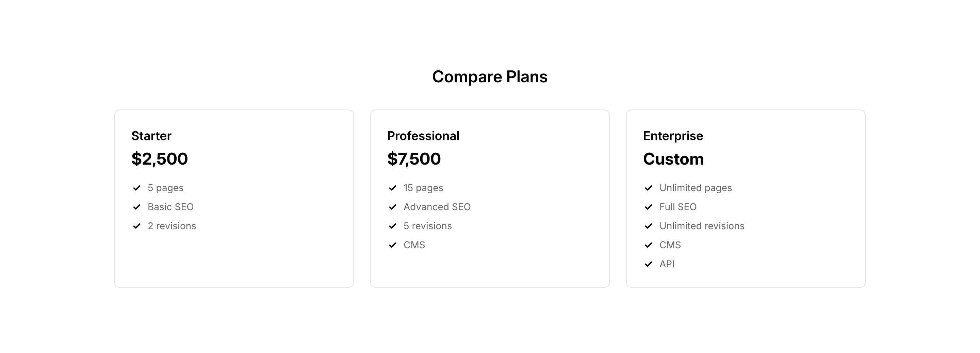Click the $7,500 price

click(x=414, y=159)
